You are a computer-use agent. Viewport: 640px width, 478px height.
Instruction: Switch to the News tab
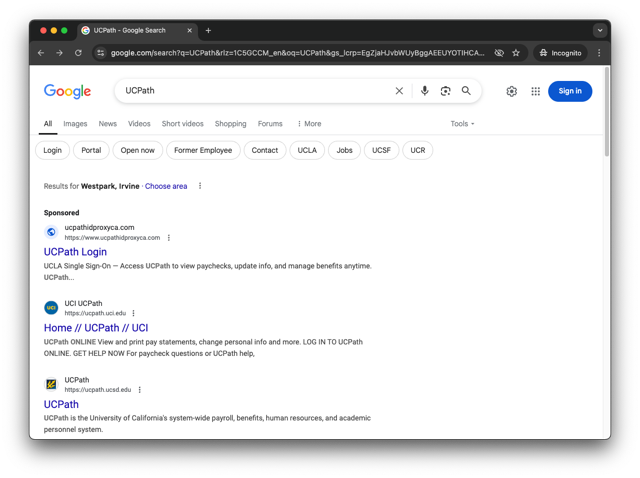pos(107,124)
